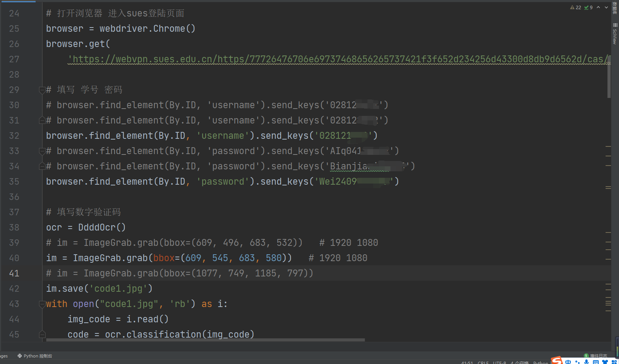Image resolution: width=619 pixels, height=364 pixels.
Task: Click the error stripe marker beside line 35
Action: 608,187
